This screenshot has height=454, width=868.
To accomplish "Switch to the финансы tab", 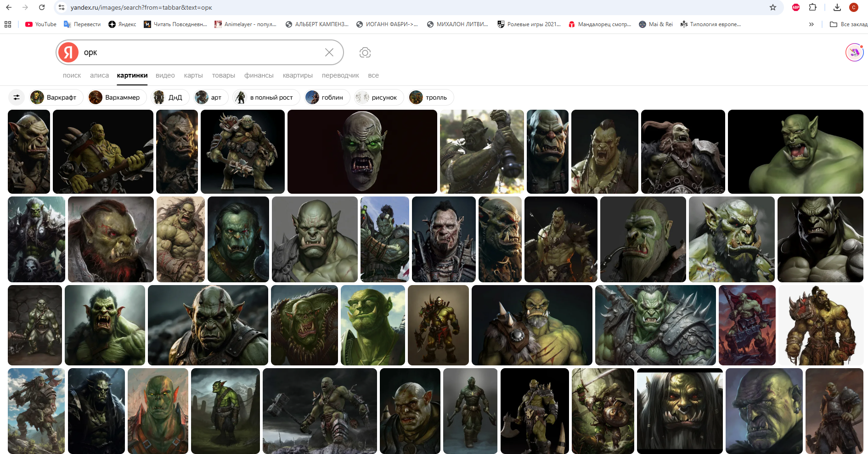I will click(x=259, y=75).
